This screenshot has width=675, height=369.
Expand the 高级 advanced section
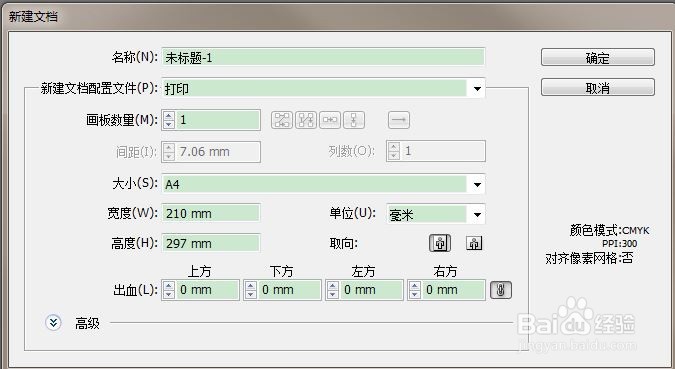tap(53, 322)
